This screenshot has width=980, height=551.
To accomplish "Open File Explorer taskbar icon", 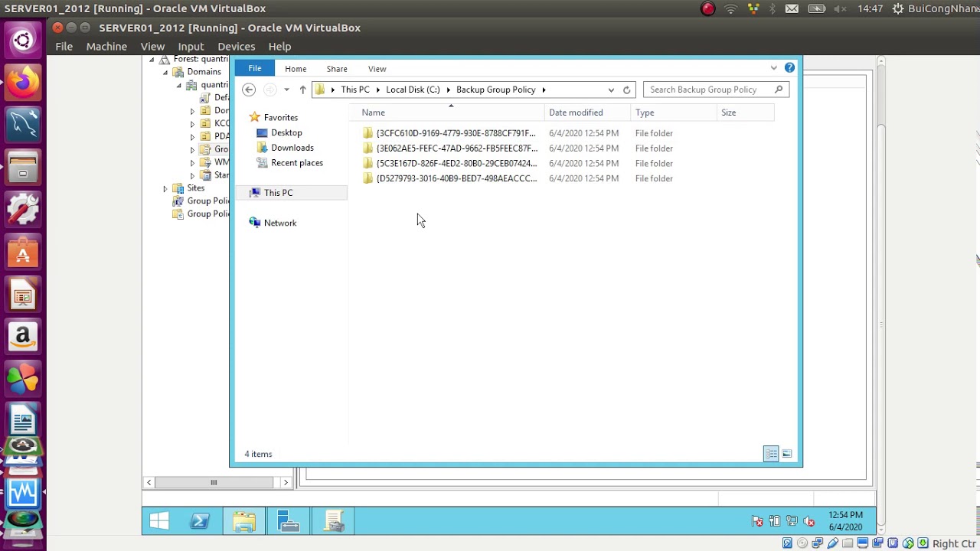I will (x=244, y=521).
